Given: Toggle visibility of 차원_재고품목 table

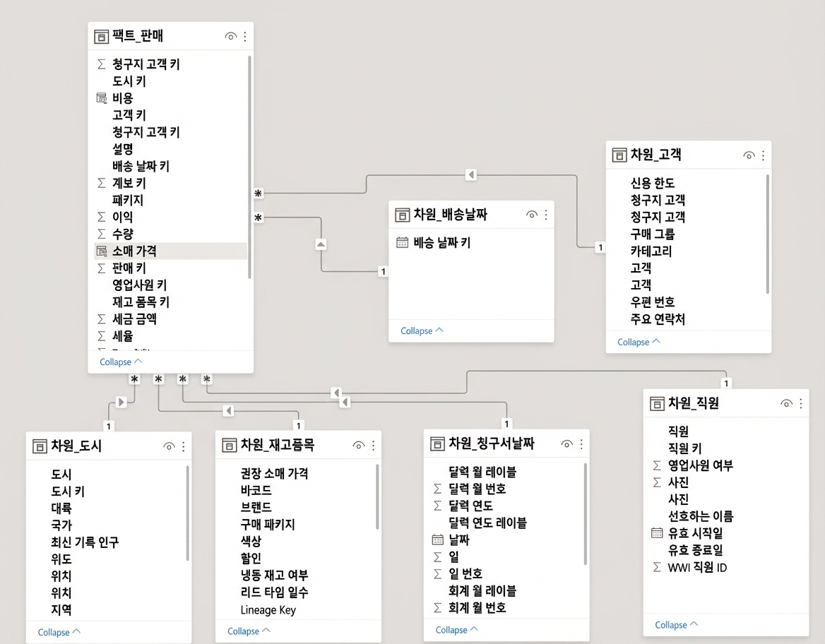Looking at the screenshot, I should (359, 446).
